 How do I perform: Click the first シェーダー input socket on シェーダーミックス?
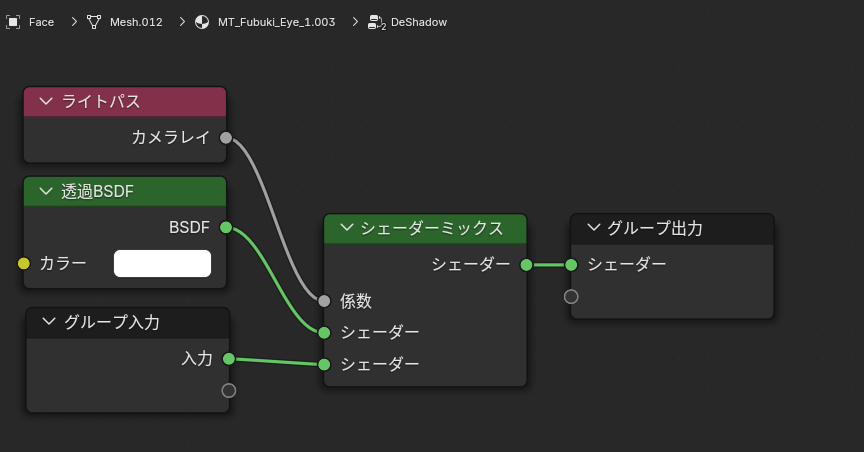pos(324,332)
